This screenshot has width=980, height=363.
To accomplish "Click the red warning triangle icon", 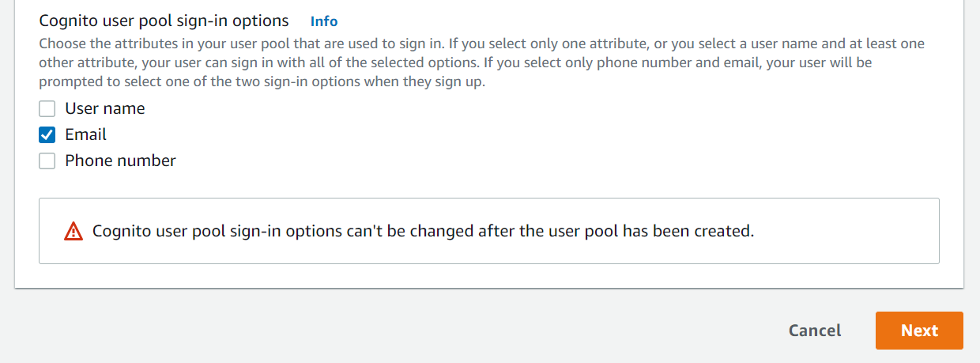I will point(73,232).
